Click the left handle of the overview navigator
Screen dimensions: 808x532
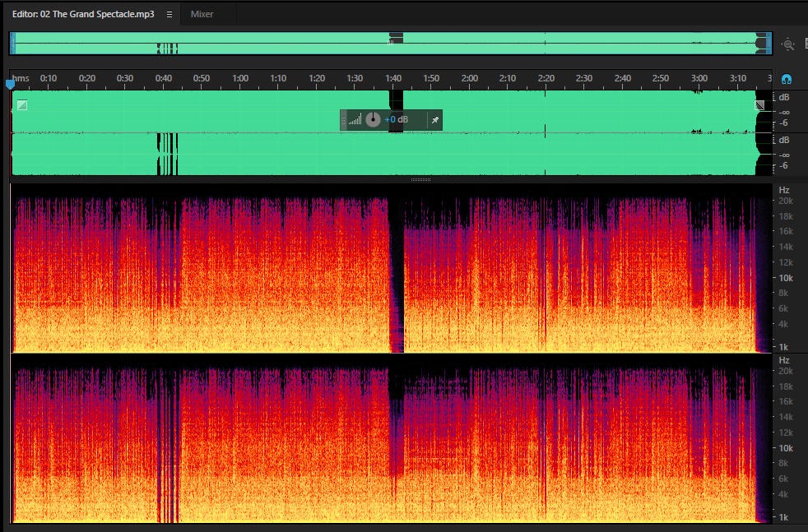point(13,44)
